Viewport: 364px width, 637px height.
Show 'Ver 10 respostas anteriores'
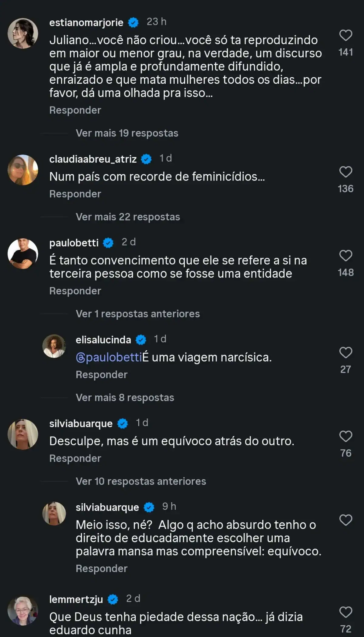tap(141, 481)
